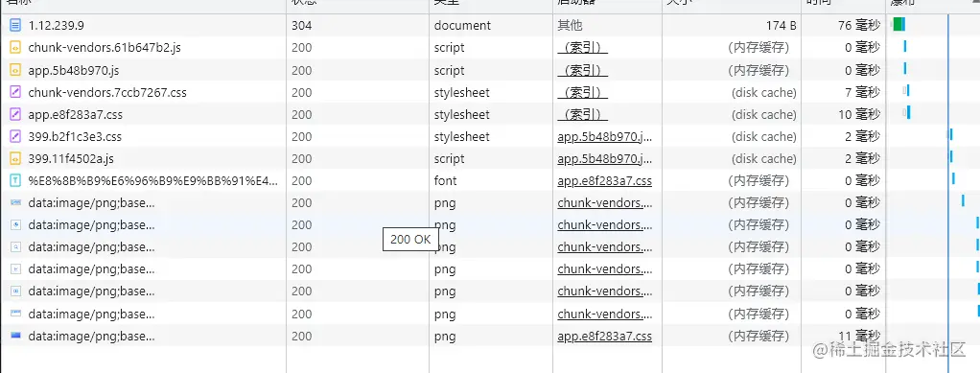The height and width of the screenshot is (373, 980).
Task: Open the app.5b48b970.j… initiator of 399.b2f1c3e3.css
Action: [605, 137]
